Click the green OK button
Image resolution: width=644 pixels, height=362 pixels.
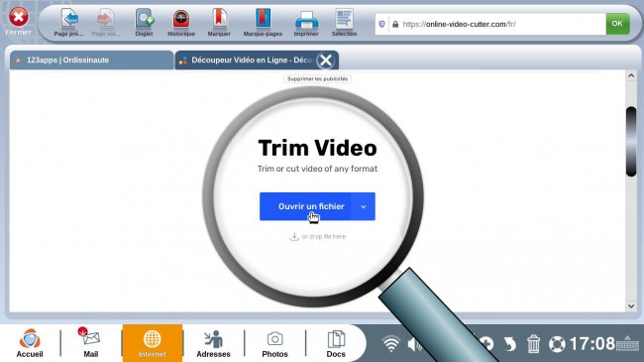pyautogui.click(x=617, y=24)
